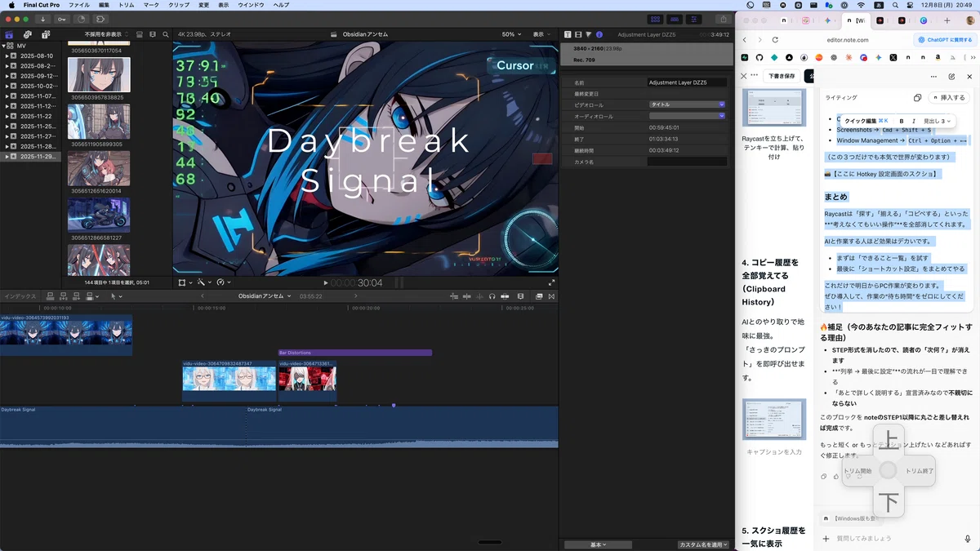Toggle inspector panel visibility in toolbar
The image size is (980, 551).
point(694,19)
